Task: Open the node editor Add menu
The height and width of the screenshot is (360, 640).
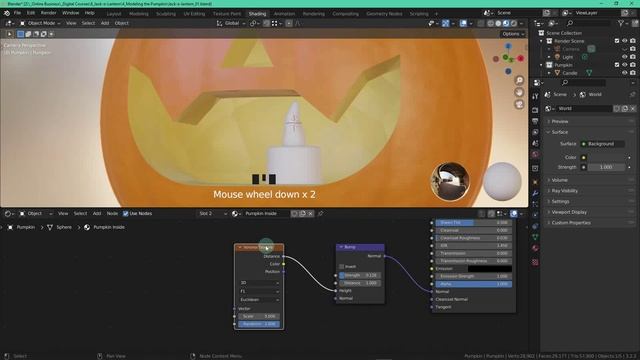Action: (97, 213)
